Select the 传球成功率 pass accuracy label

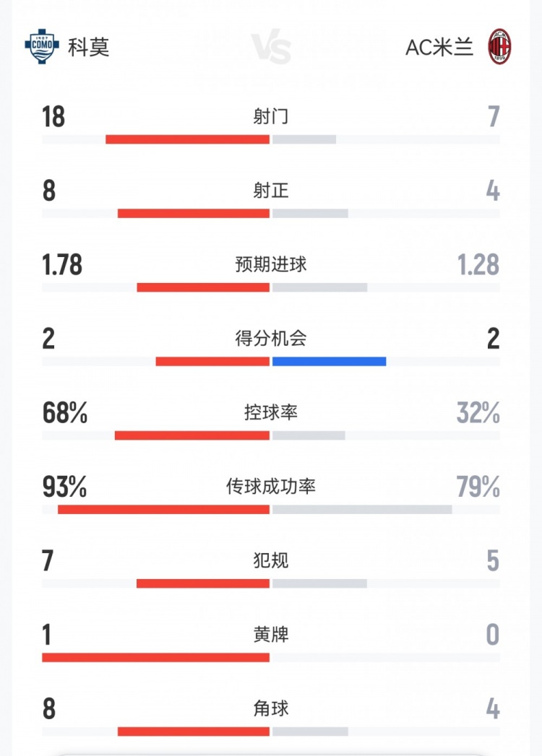click(x=271, y=487)
